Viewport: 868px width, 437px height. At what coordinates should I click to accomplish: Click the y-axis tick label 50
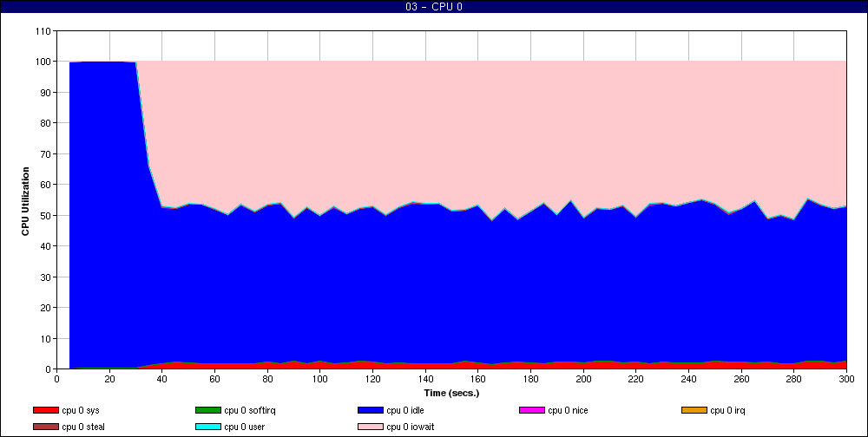[45, 215]
